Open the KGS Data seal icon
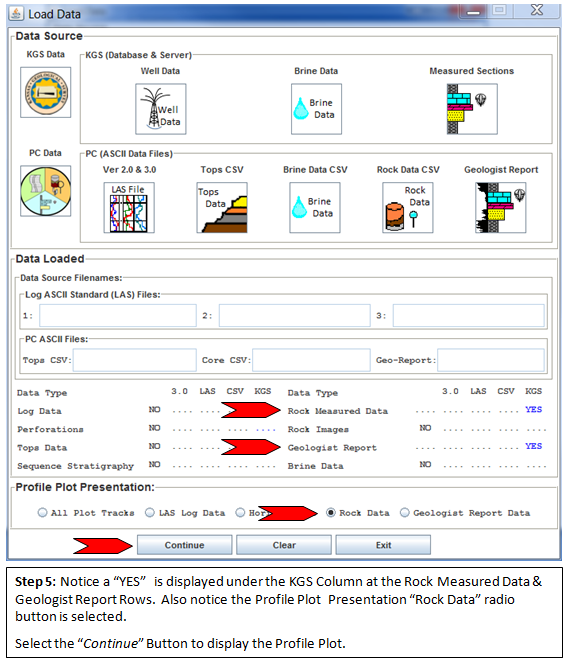 (46, 92)
